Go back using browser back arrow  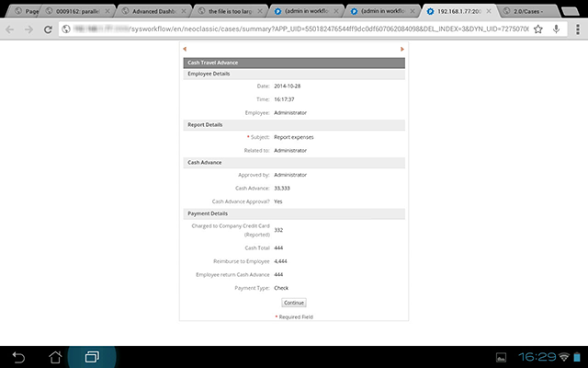point(11,29)
